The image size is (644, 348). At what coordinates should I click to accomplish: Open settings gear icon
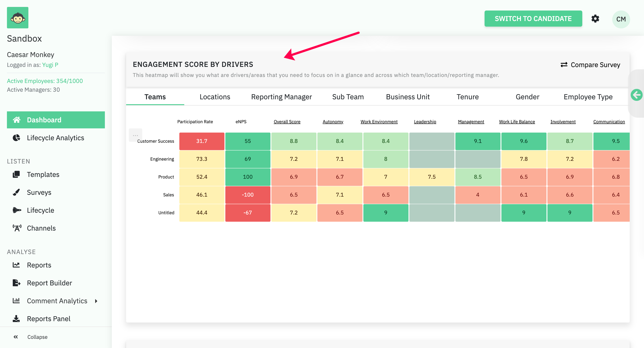tap(595, 19)
